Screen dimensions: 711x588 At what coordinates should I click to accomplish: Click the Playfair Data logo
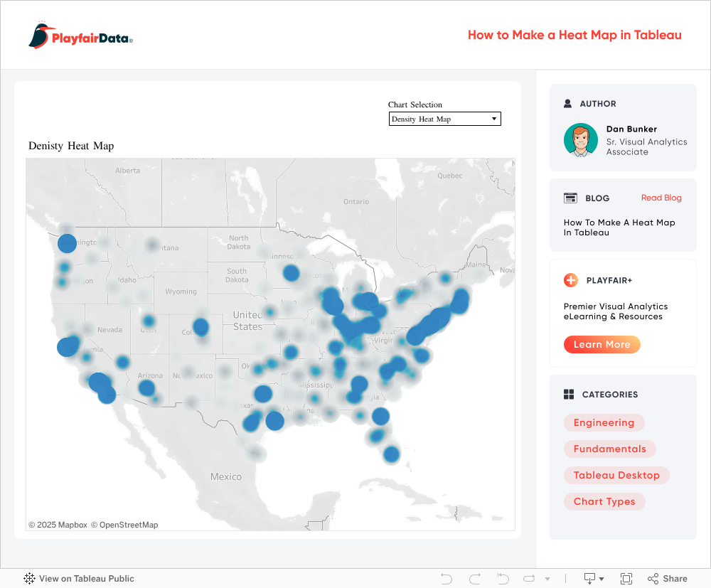pyautogui.click(x=81, y=36)
